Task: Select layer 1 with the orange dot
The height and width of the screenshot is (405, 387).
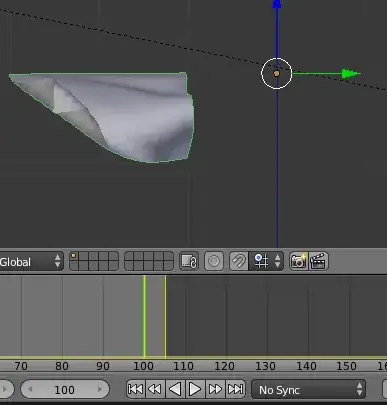Action: (x=74, y=256)
